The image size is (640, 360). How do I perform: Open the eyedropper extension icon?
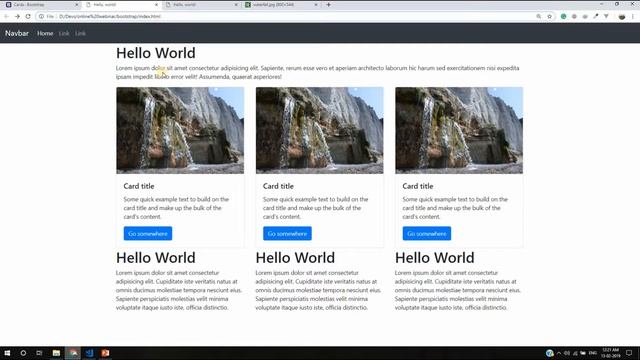click(596, 16)
